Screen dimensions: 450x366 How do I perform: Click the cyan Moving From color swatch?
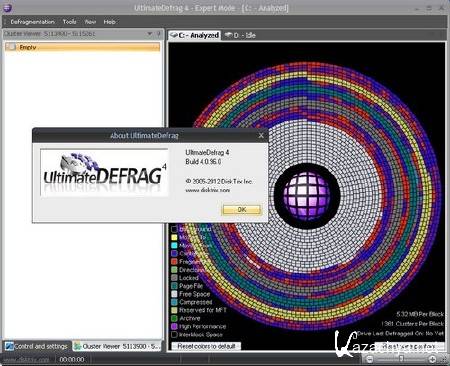tap(174, 245)
